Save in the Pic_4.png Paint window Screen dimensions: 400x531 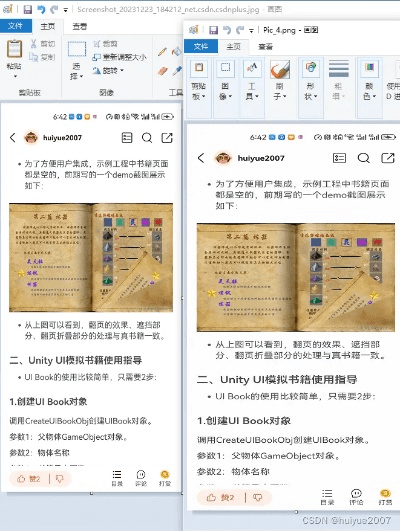coord(213,30)
